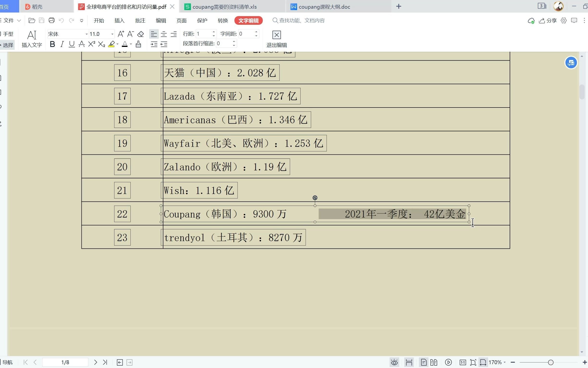588x368 pixels.
Task: Open cloud sync status icon
Action: 531,21
